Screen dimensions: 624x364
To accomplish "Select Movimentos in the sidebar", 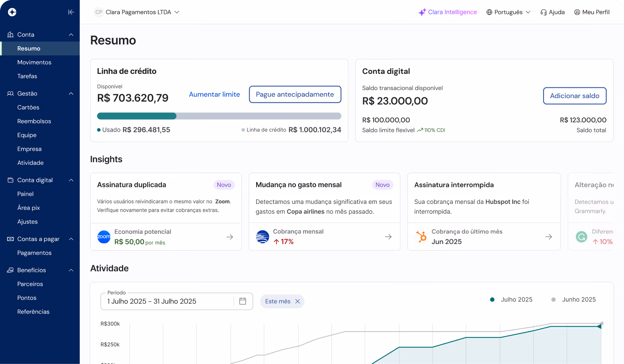I will (34, 62).
